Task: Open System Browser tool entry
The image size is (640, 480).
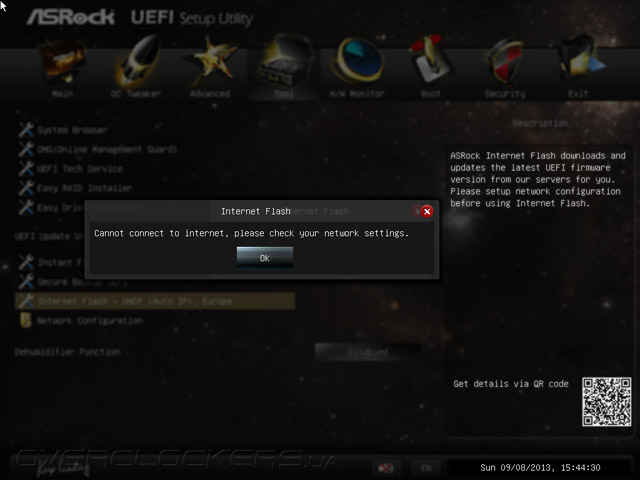Action: click(x=63, y=130)
